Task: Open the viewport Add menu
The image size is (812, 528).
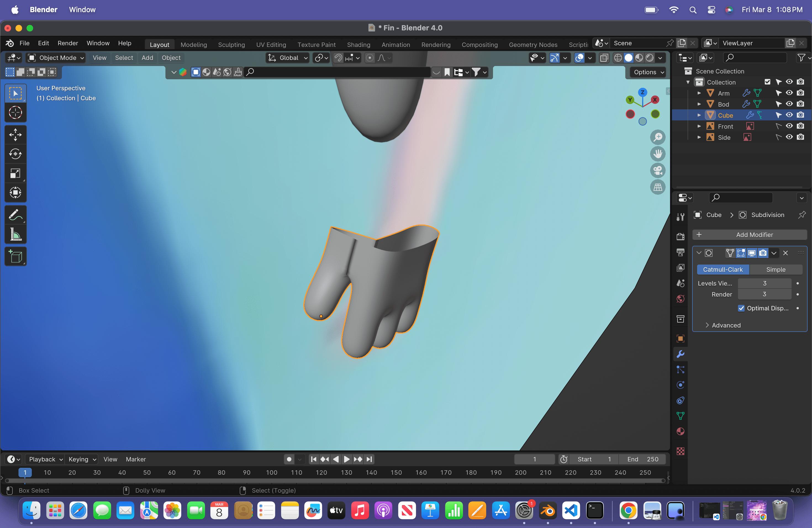Action: tap(147, 58)
